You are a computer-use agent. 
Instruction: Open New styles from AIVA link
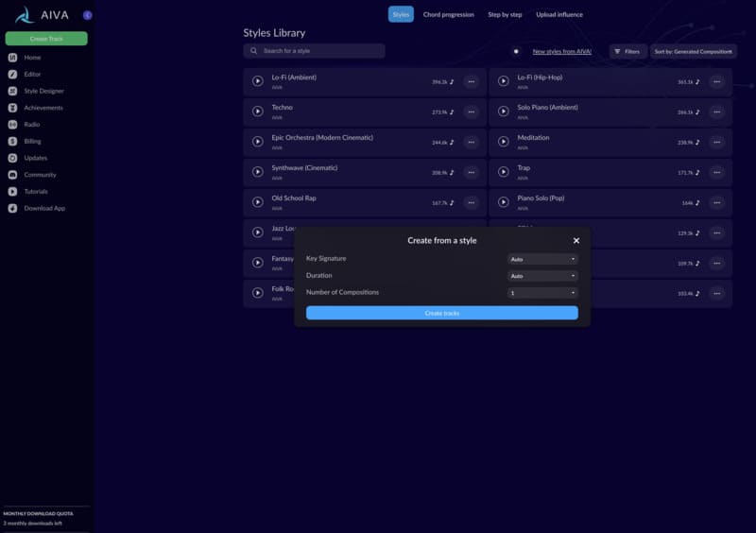click(561, 52)
